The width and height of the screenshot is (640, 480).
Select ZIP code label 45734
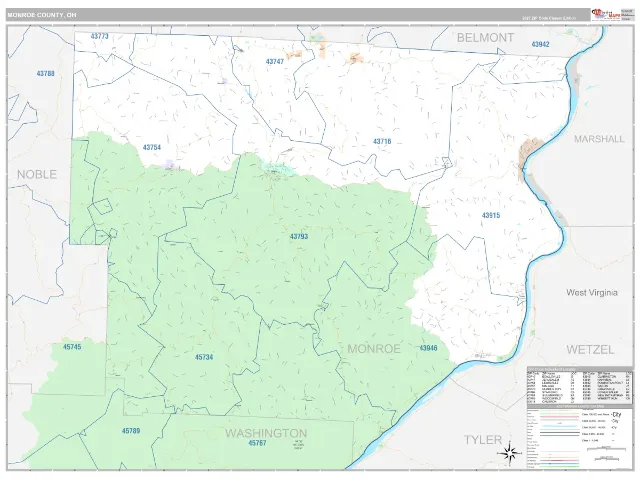click(204, 357)
